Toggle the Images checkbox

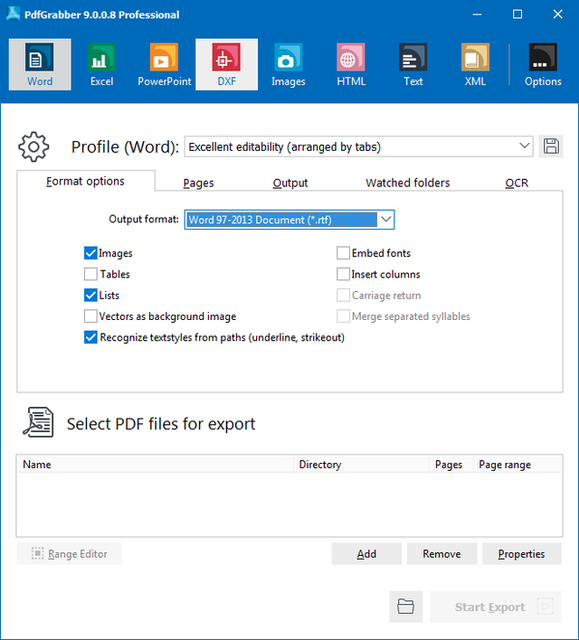point(91,253)
